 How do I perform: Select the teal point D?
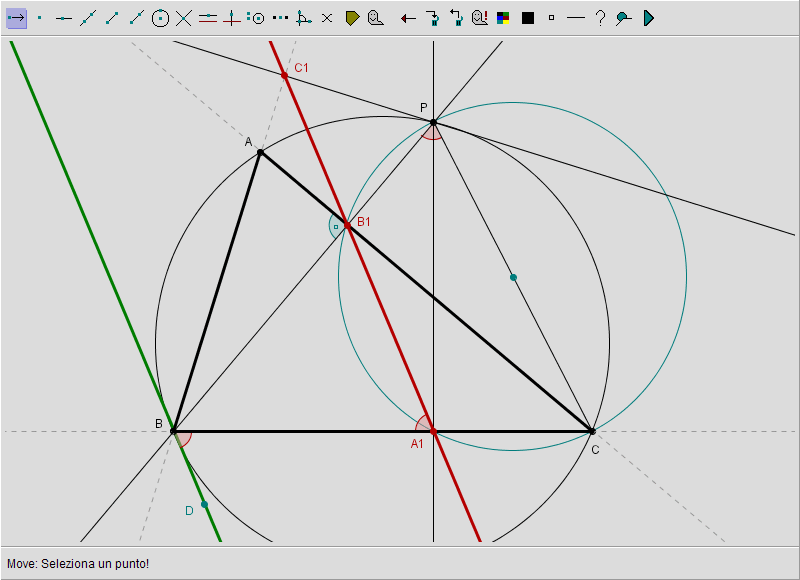coord(205,505)
